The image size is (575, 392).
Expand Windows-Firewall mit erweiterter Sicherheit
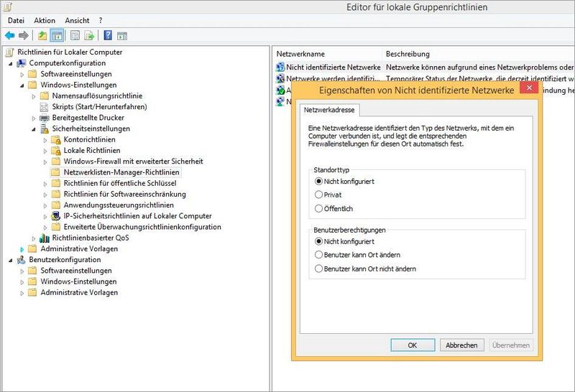coord(45,162)
